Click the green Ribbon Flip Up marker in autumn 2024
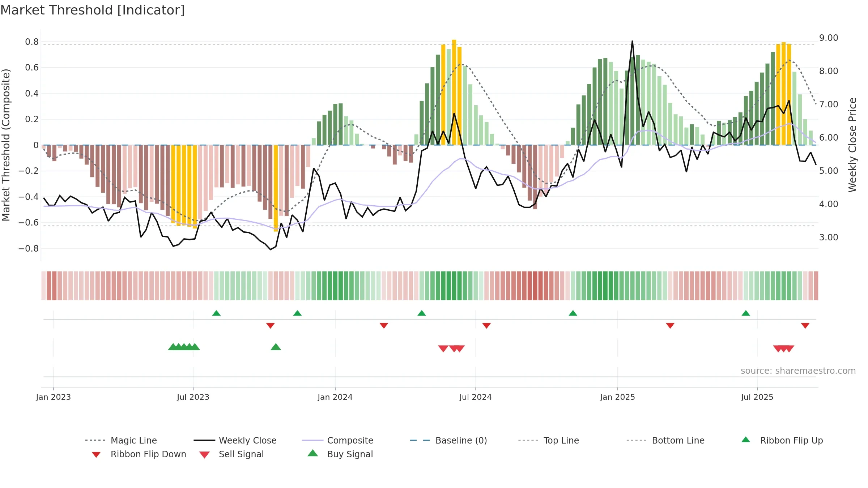 click(x=573, y=313)
